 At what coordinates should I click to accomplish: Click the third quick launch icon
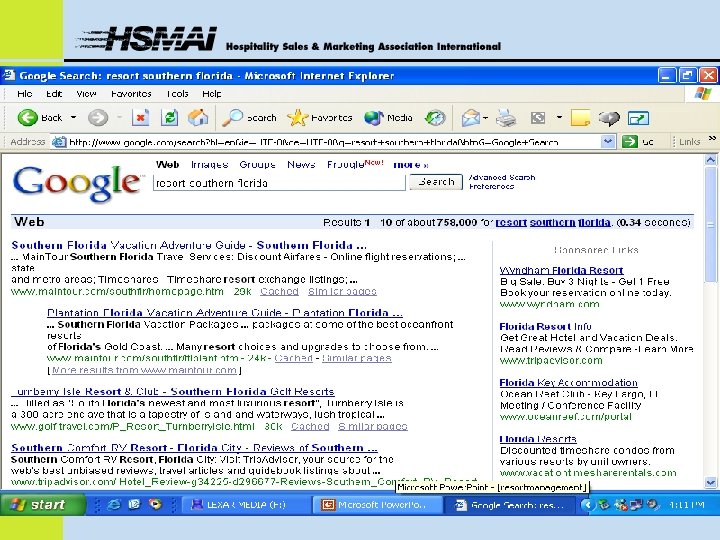155,505
